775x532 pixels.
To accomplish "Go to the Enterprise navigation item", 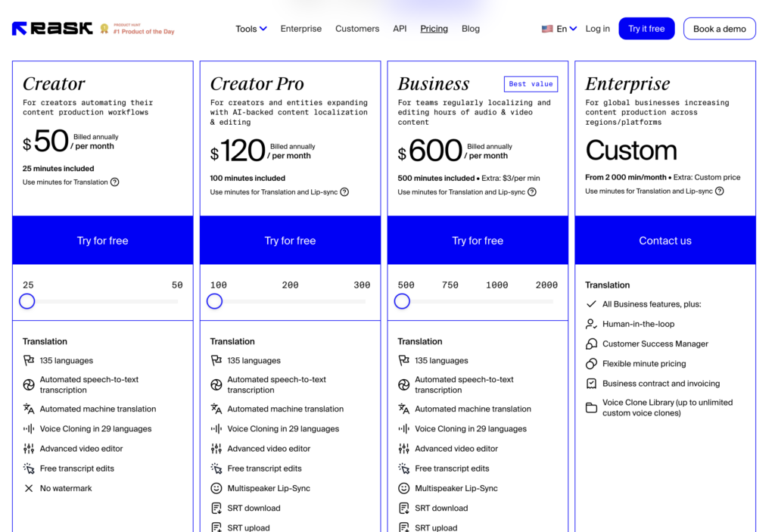I will click(301, 29).
